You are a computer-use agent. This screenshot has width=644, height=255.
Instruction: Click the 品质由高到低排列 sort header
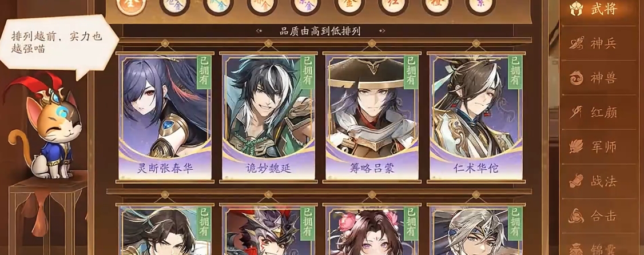[320, 31]
